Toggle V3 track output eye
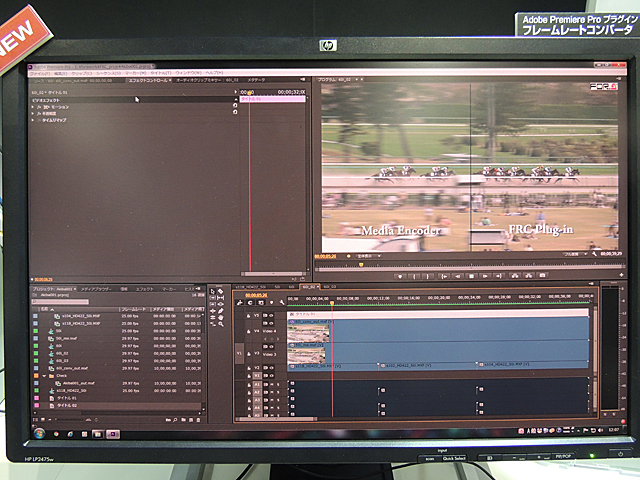Viewport: 640px width, 480px height. click(271, 347)
